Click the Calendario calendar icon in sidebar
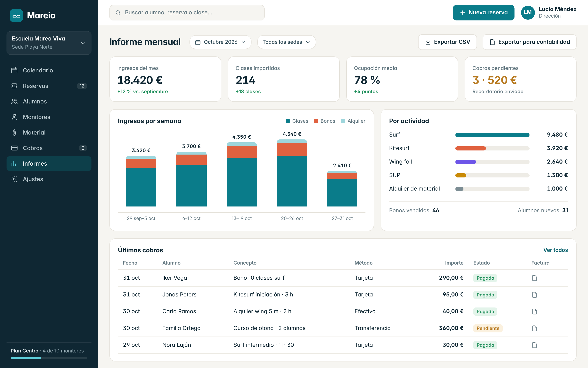The image size is (588, 368). [x=14, y=70]
